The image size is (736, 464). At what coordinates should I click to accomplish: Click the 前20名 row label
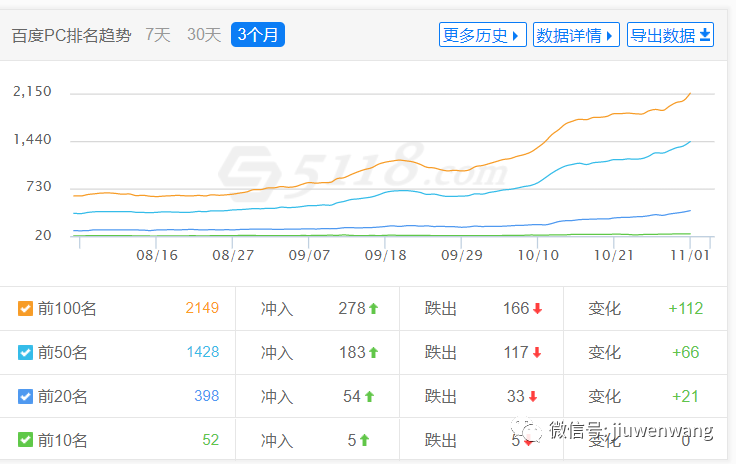coord(62,396)
